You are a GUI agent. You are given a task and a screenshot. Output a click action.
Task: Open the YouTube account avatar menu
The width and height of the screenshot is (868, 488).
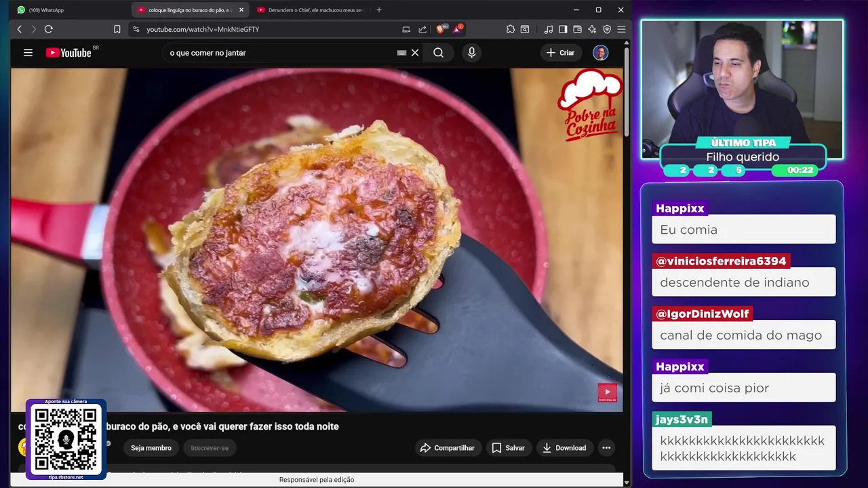tap(601, 52)
